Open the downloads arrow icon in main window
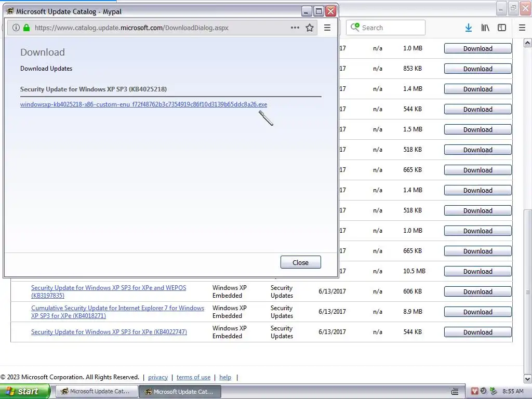Image resolution: width=532 pixels, height=399 pixels. click(469, 28)
